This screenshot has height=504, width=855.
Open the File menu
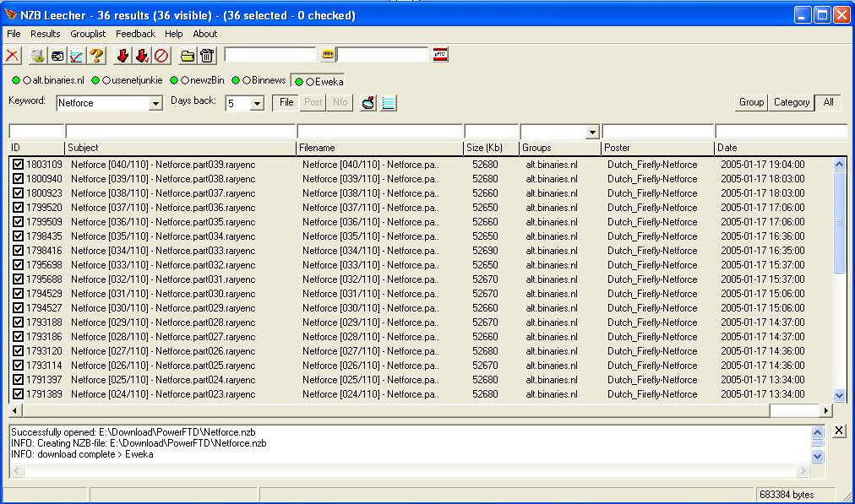14,34
